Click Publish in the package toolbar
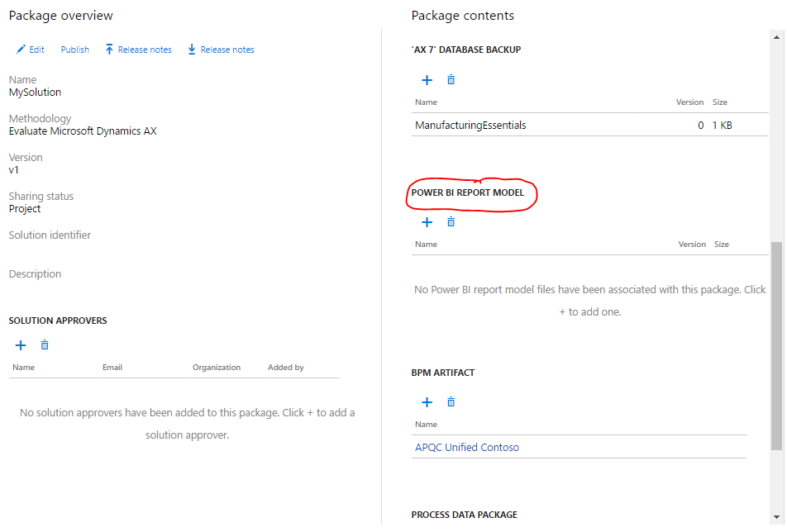Screen dimensions: 787x532 (x=74, y=50)
